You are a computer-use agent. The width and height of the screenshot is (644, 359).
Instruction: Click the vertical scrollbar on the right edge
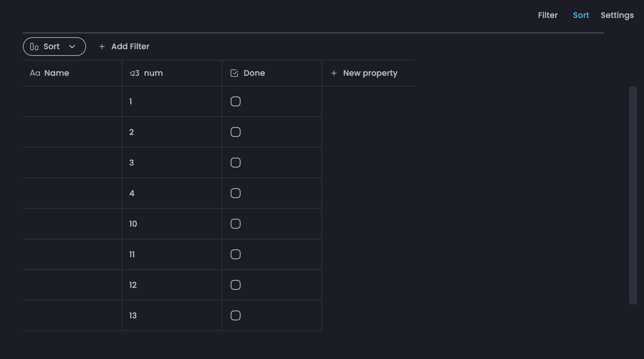point(633,196)
